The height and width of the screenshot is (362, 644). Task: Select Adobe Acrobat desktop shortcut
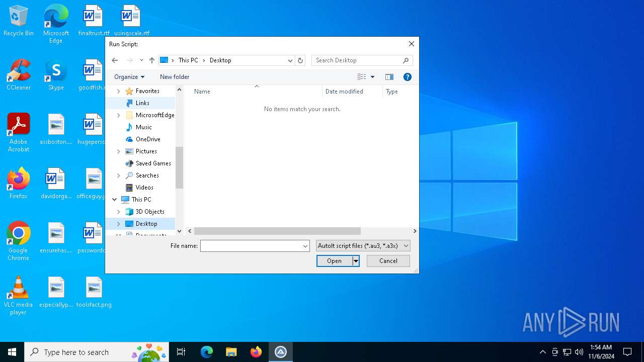click(x=19, y=133)
